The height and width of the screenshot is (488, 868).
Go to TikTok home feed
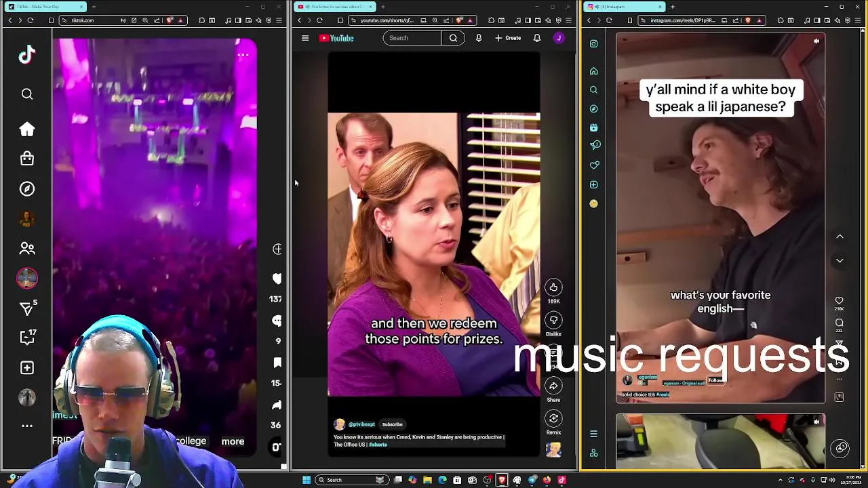tap(27, 129)
